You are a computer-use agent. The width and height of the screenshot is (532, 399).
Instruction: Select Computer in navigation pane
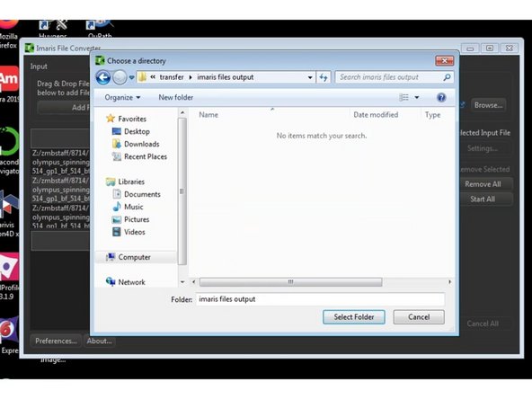(136, 257)
